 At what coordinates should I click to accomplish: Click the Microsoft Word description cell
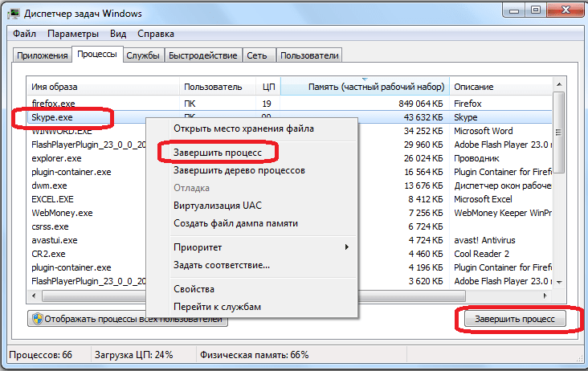pos(484,131)
